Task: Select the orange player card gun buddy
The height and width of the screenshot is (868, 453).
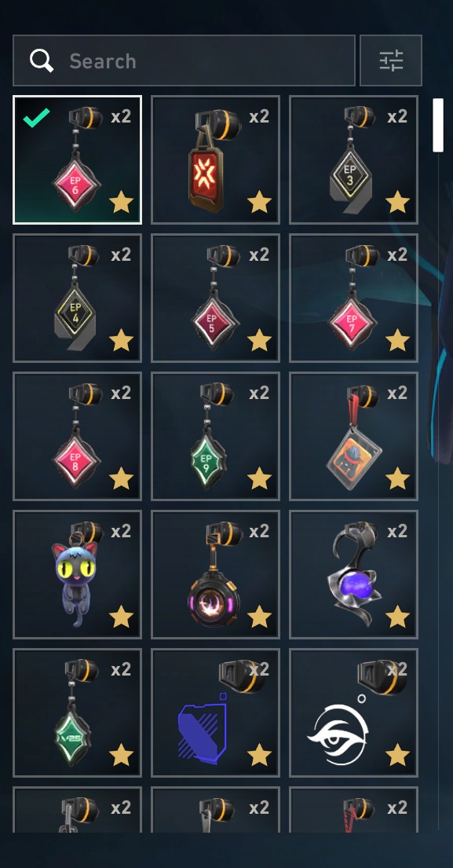Action: coord(353,436)
